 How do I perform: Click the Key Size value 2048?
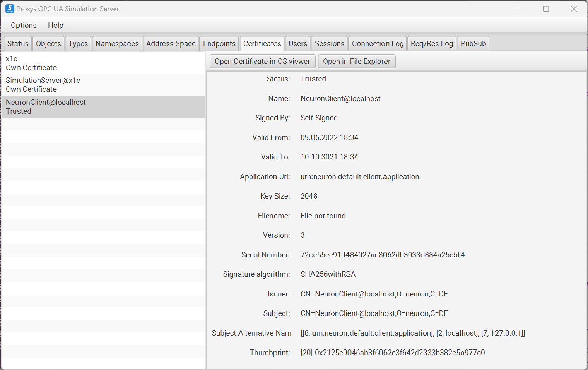[x=309, y=196]
